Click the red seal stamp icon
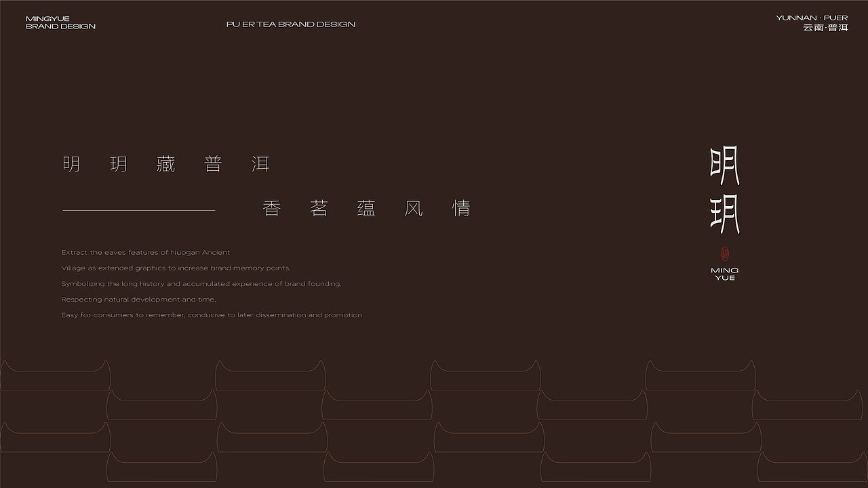This screenshot has width=868, height=488. click(x=724, y=255)
